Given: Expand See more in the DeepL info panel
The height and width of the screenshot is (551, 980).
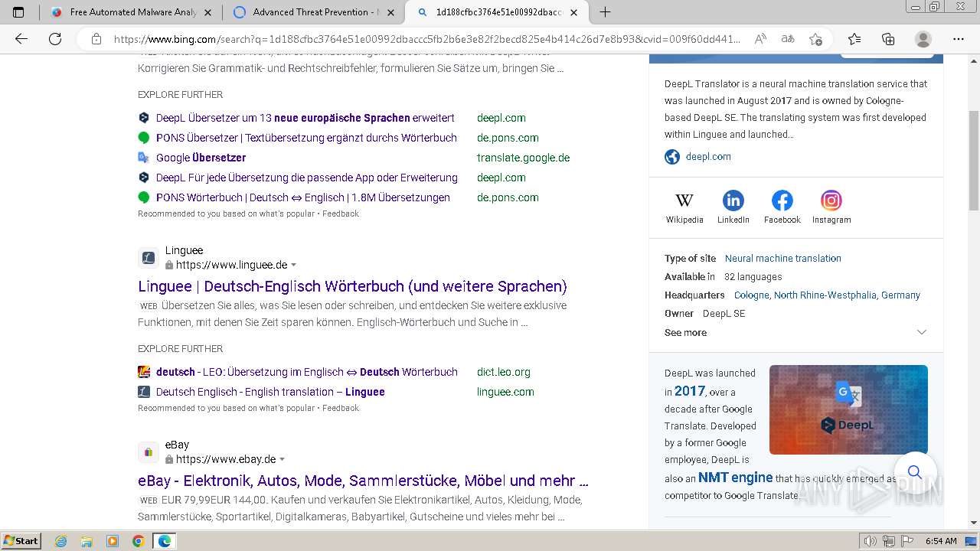Looking at the screenshot, I should click(796, 333).
